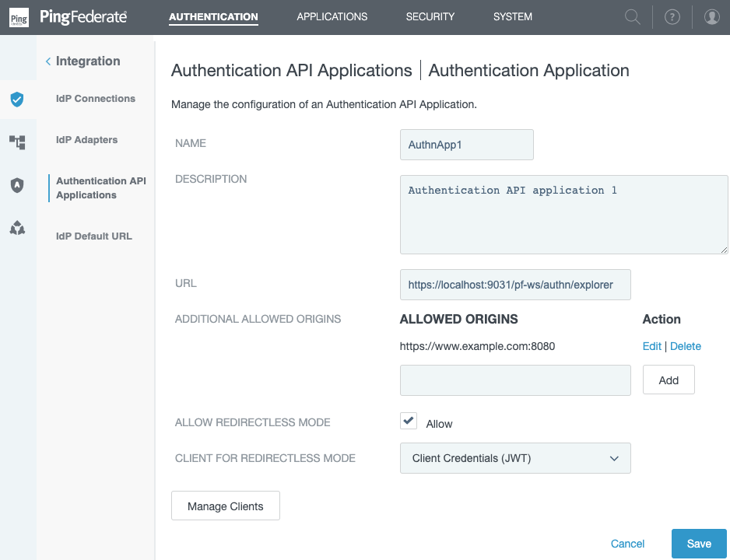Delete the https://www.example.com:8080 origin
The image size is (730, 560).
coord(686,346)
